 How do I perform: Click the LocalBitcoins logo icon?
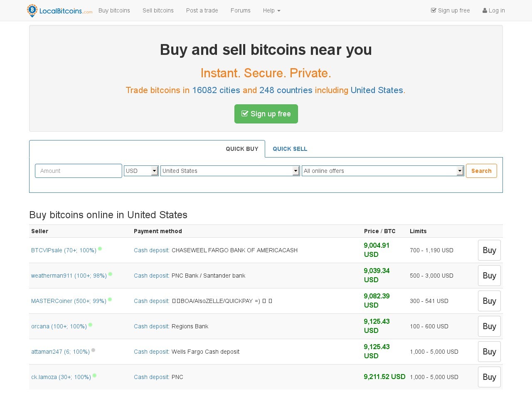[32, 10]
